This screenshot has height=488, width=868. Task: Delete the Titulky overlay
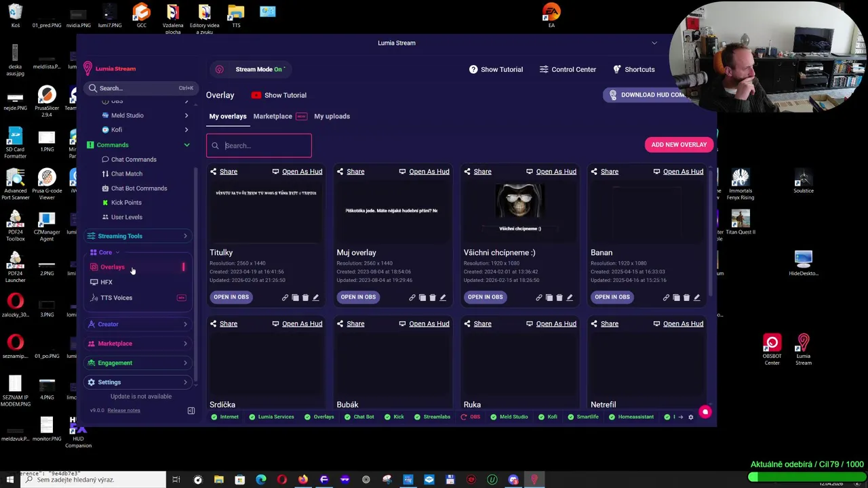pyautogui.click(x=305, y=297)
